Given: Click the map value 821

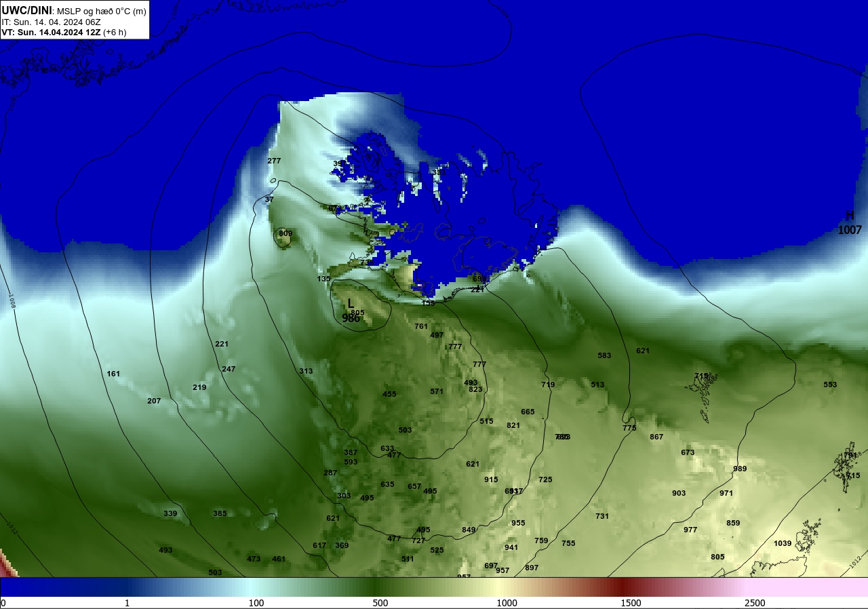Looking at the screenshot, I should [x=513, y=425].
